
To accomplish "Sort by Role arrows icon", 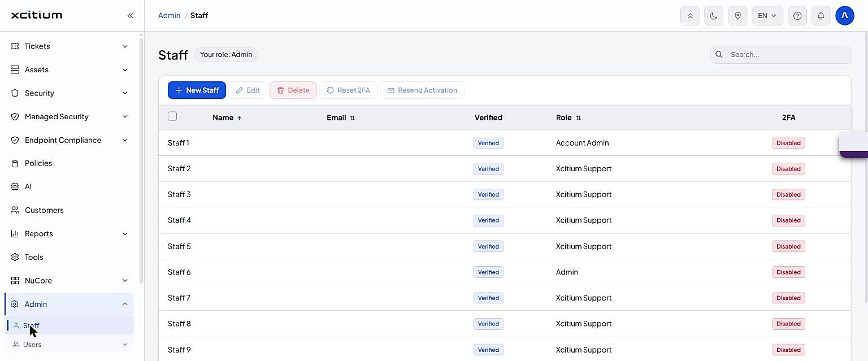I will 579,118.
